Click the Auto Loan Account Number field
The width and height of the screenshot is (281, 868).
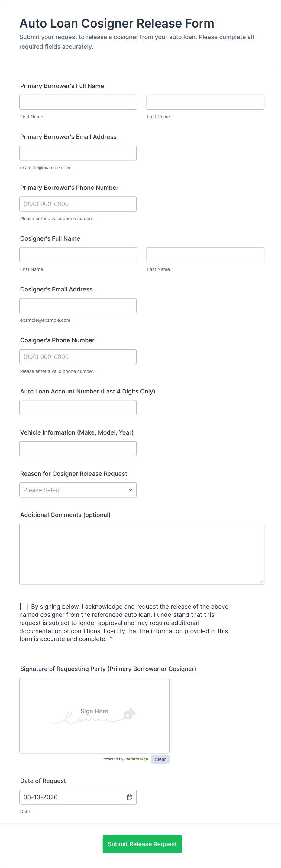(x=78, y=408)
